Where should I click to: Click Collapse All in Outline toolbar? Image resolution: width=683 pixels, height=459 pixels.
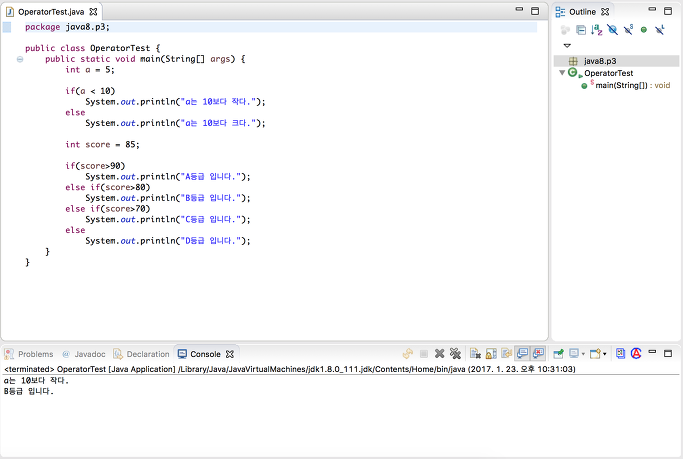(x=581, y=30)
